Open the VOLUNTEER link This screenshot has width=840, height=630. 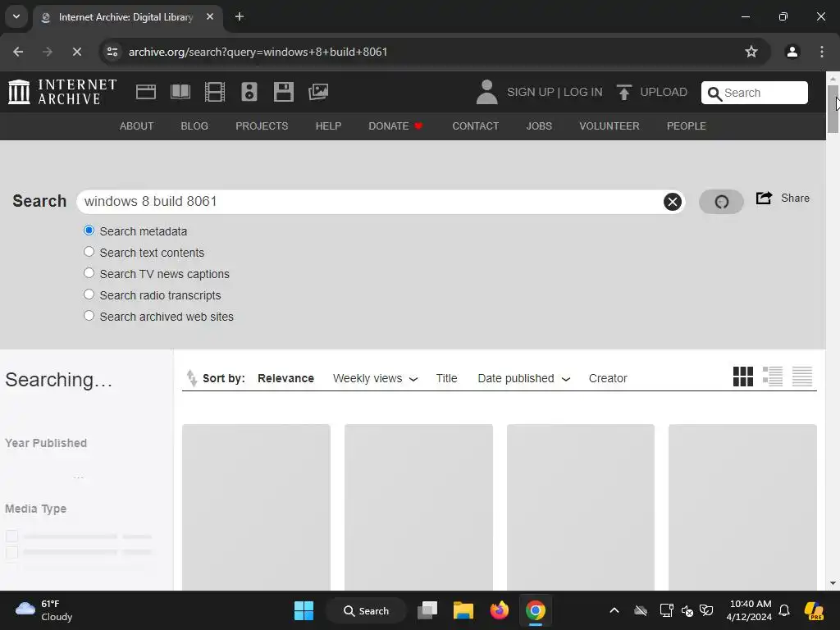(x=609, y=126)
